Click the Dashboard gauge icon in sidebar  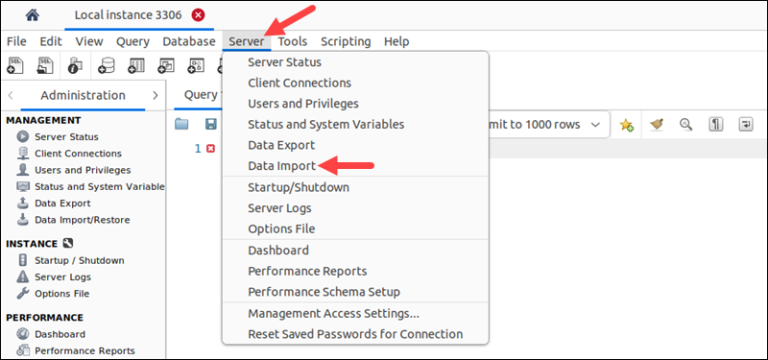coord(23,334)
